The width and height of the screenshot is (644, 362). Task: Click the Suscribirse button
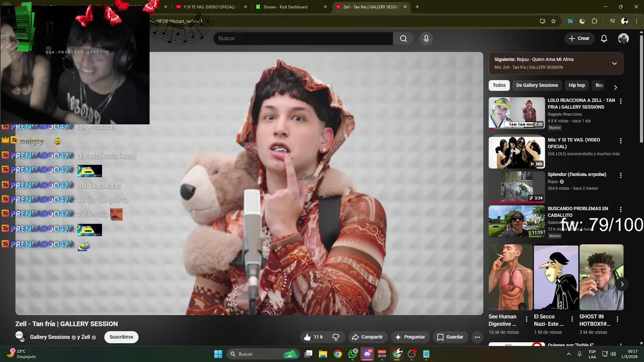121,337
